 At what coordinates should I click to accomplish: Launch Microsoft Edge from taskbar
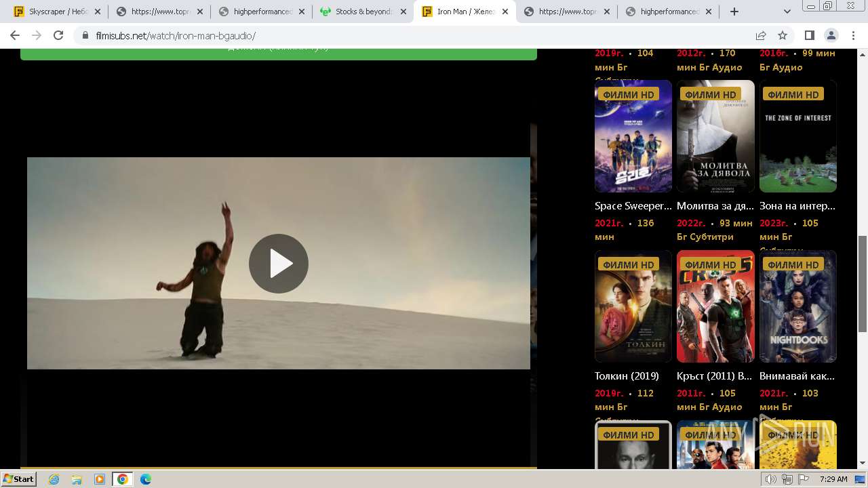click(x=146, y=479)
